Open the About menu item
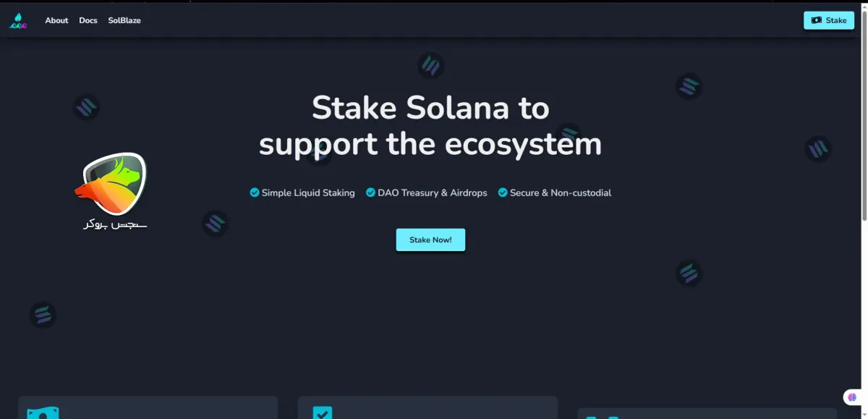Screen dimensions: 868x419 (56, 20)
